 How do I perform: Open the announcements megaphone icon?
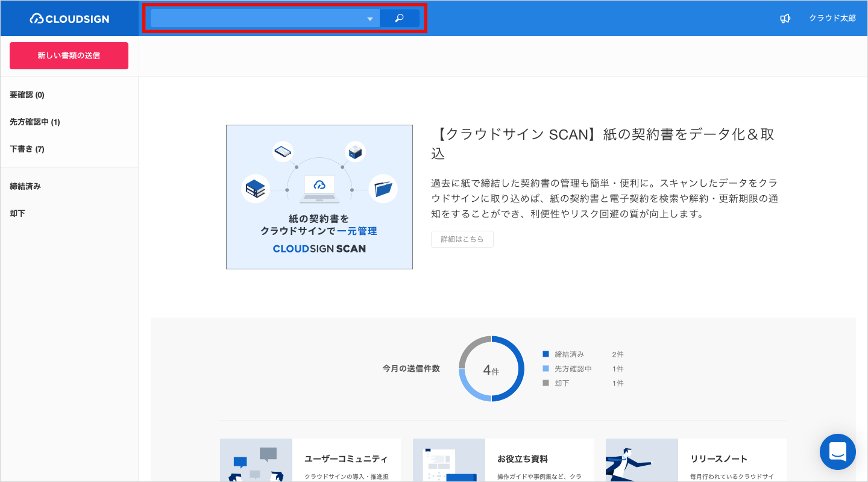(785, 19)
